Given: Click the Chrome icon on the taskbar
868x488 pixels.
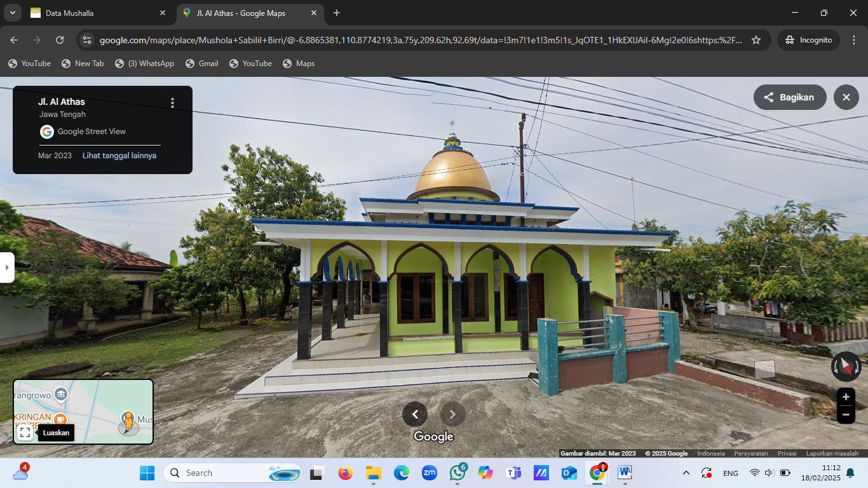Looking at the screenshot, I should 597,473.
